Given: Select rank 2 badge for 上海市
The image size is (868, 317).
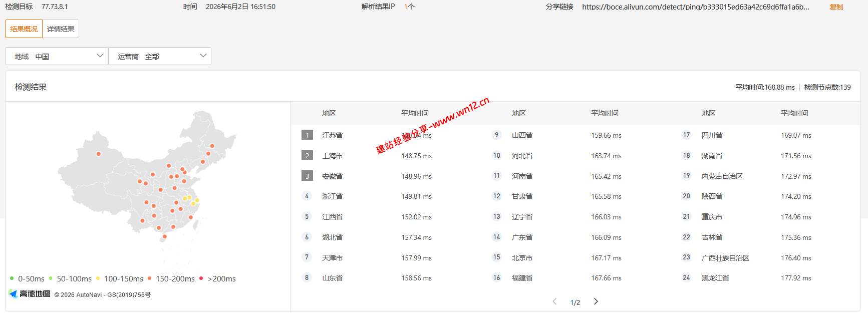Looking at the screenshot, I should point(307,156).
